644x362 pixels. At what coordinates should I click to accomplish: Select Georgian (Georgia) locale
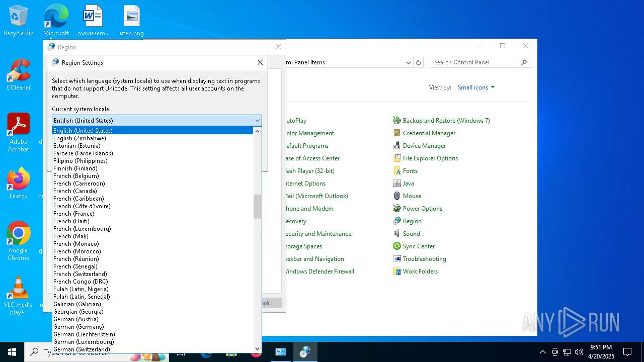point(152,312)
